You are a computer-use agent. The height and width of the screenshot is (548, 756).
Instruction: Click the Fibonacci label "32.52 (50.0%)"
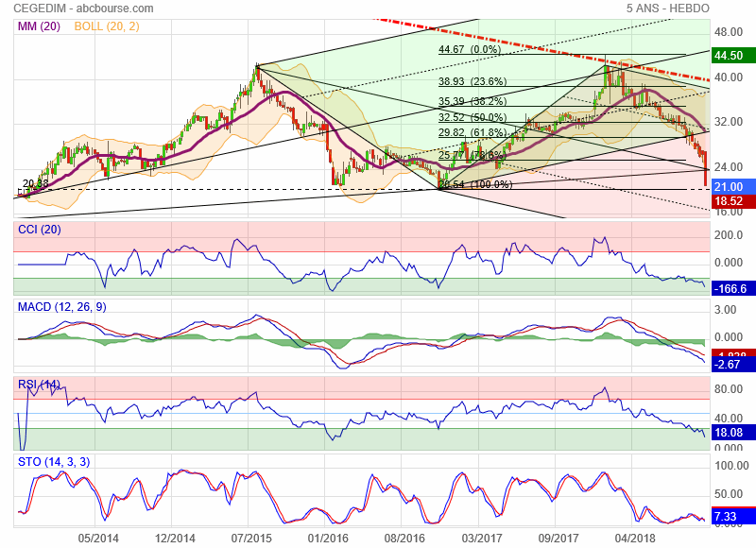[472, 117]
